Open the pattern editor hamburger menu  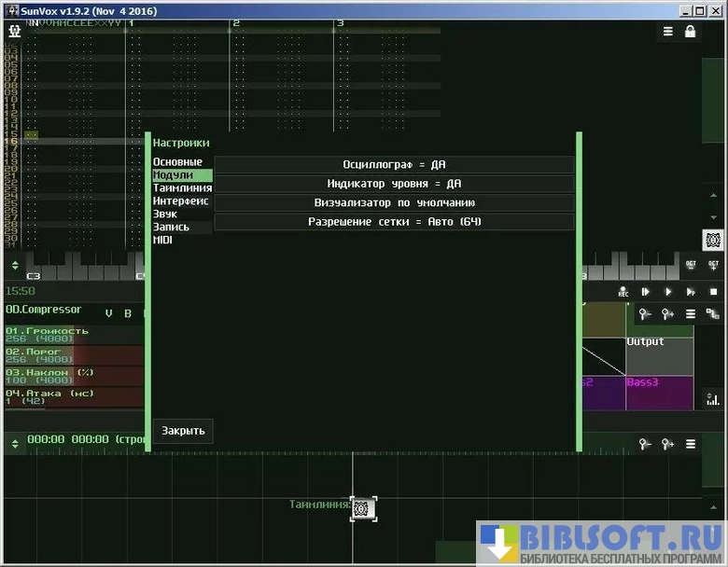pyautogui.click(x=668, y=32)
